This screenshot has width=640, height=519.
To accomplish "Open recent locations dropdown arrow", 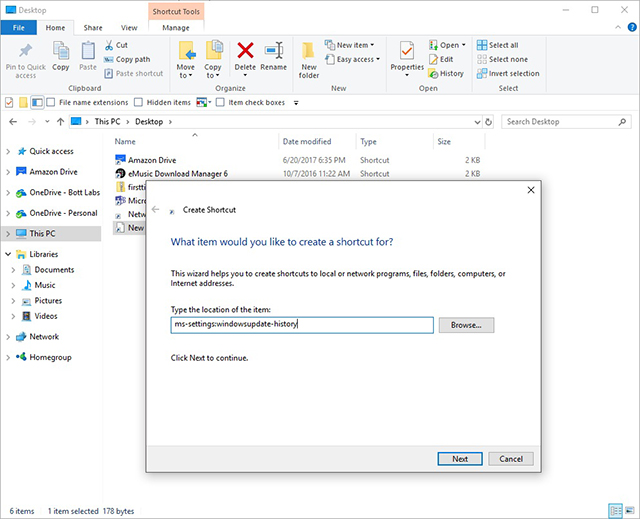I will click(47, 122).
